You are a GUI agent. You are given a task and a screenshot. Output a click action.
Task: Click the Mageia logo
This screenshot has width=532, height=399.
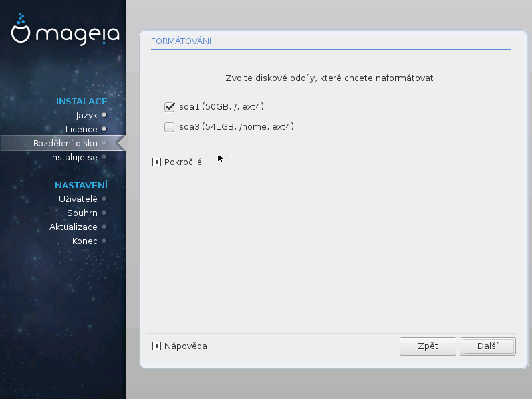pyautogui.click(x=65, y=29)
